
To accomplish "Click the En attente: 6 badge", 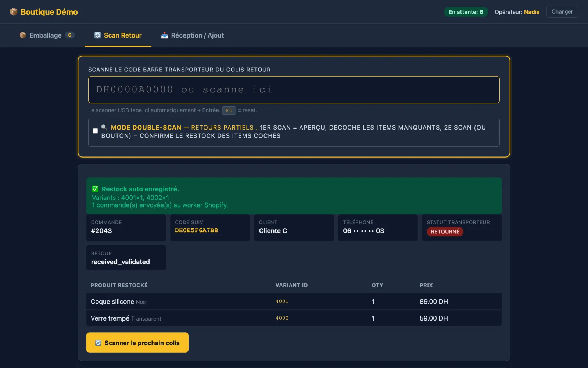I will tap(466, 12).
